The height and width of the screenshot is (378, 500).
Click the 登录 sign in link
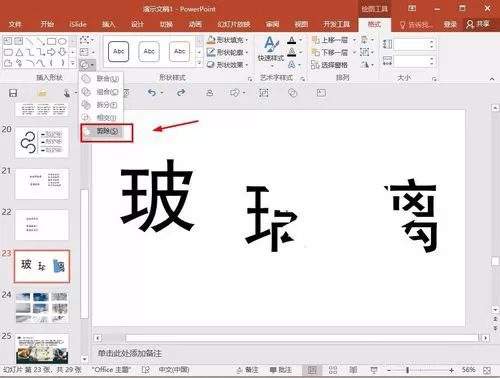point(450,24)
